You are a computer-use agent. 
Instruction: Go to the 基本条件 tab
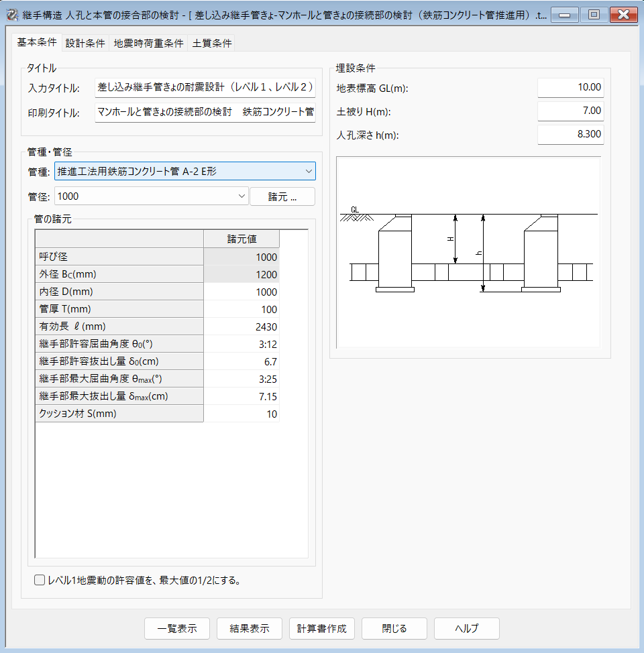tap(37, 42)
